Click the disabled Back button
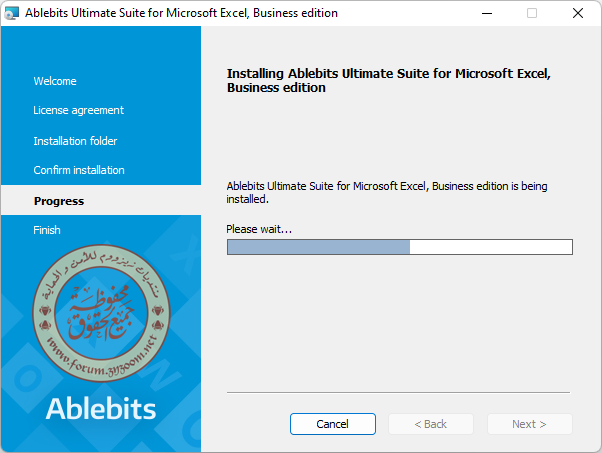 pyautogui.click(x=431, y=424)
